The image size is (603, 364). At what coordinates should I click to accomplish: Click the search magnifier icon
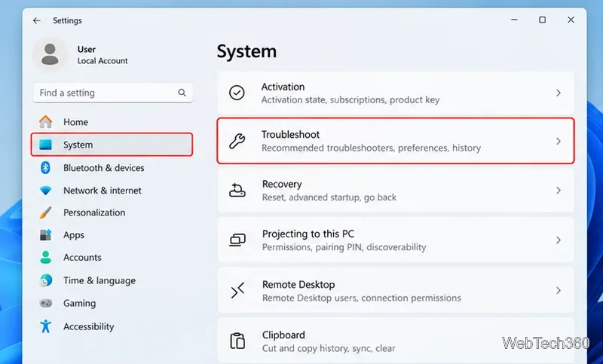pyautogui.click(x=182, y=93)
